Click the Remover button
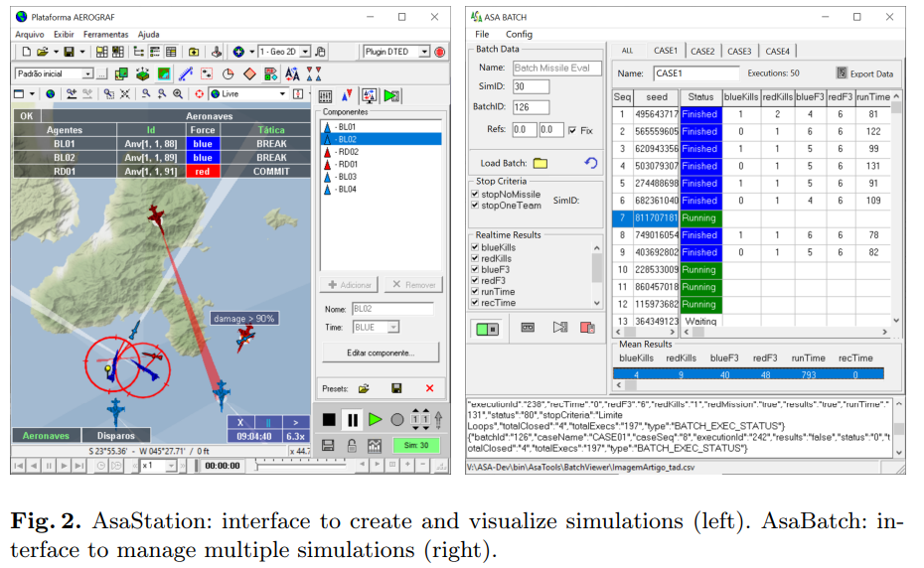 point(413,285)
